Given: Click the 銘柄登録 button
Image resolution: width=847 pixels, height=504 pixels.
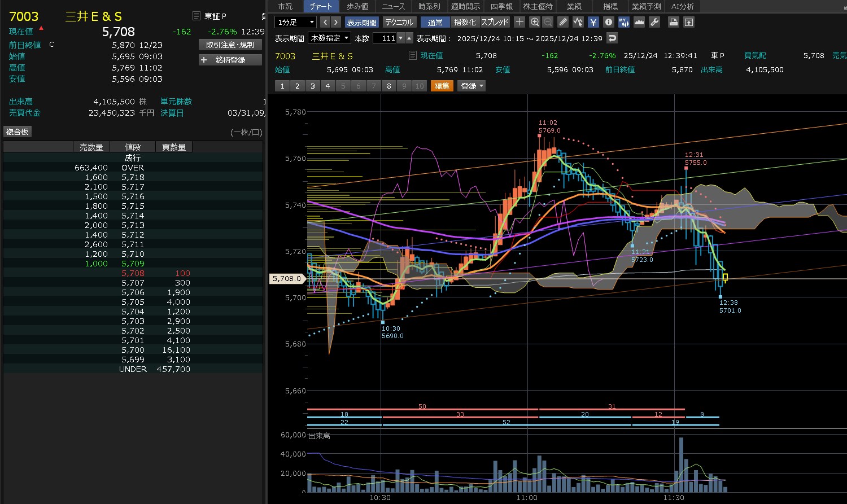Looking at the screenshot, I should click(230, 60).
